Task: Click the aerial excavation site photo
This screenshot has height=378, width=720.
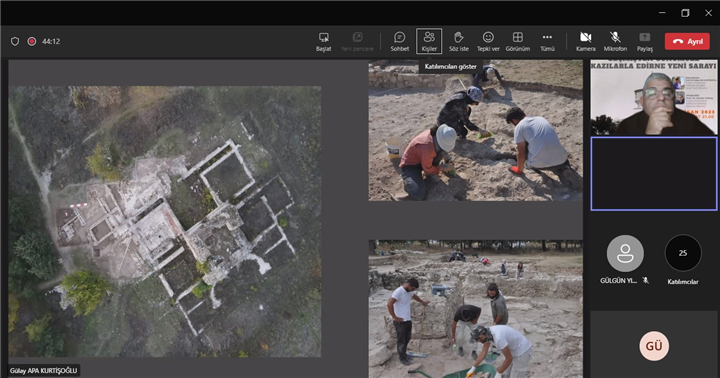Action: coord(165,221)
